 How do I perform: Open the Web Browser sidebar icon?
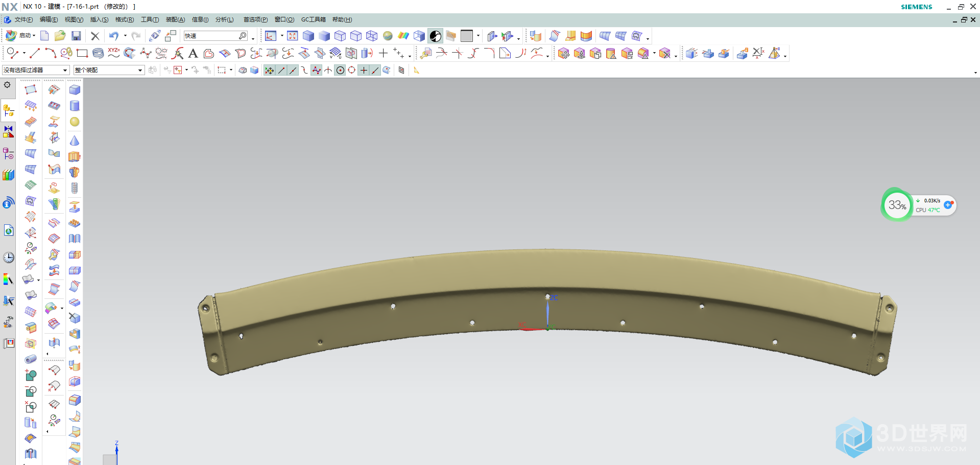click(9, 230)
